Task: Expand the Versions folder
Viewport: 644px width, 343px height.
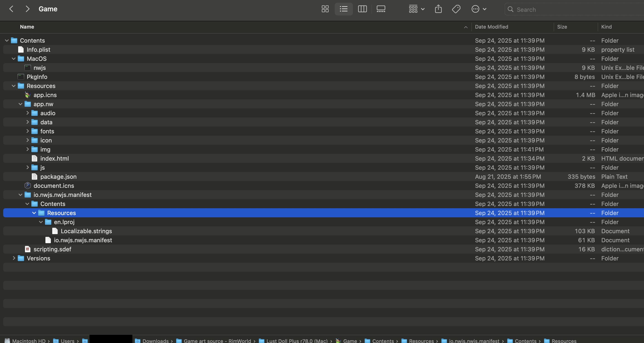Action: pyautogui.click(x=14, y=258)
